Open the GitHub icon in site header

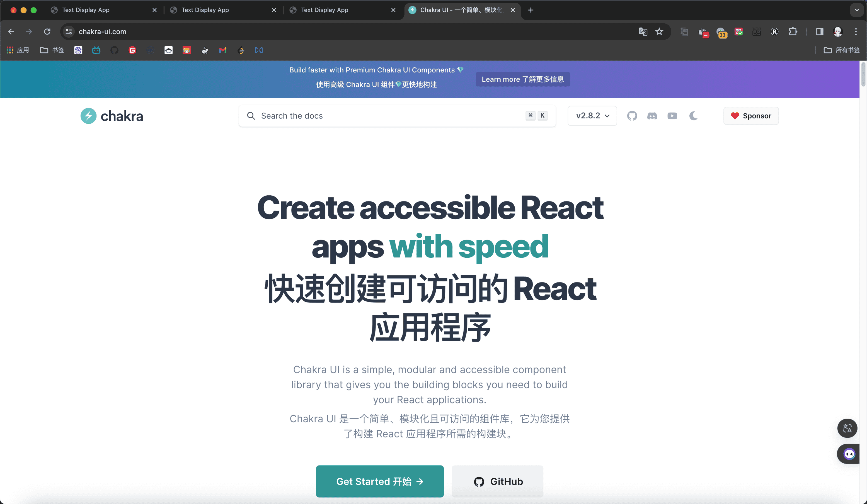pyautogui.click(x=632, y=116)
